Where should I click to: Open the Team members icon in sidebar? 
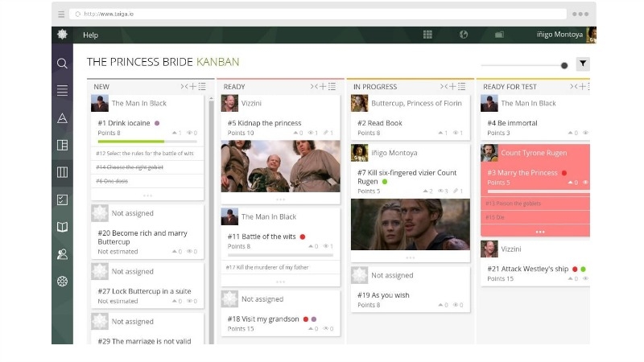click(x=62, y=254)
